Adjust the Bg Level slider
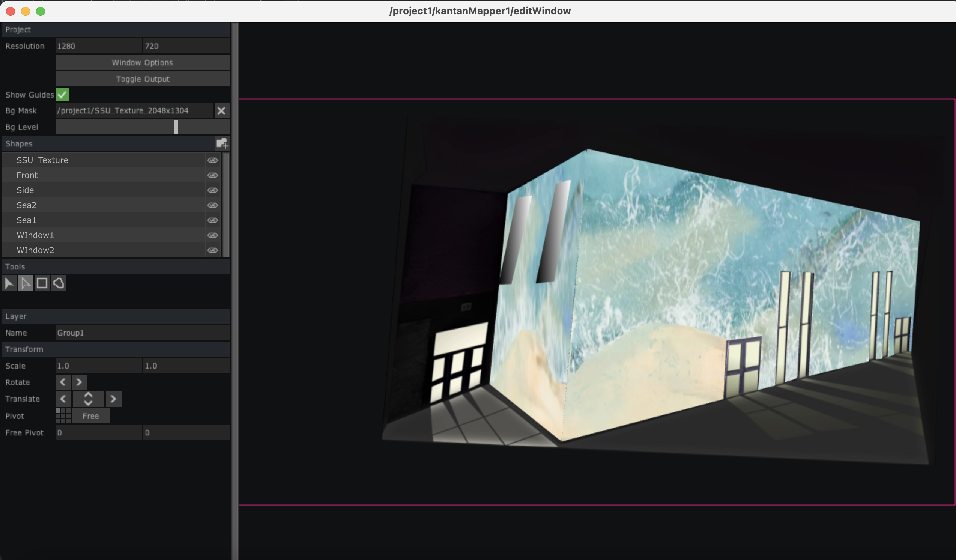The width and height of the screenshot is (956, 560). tap(176, 127)
